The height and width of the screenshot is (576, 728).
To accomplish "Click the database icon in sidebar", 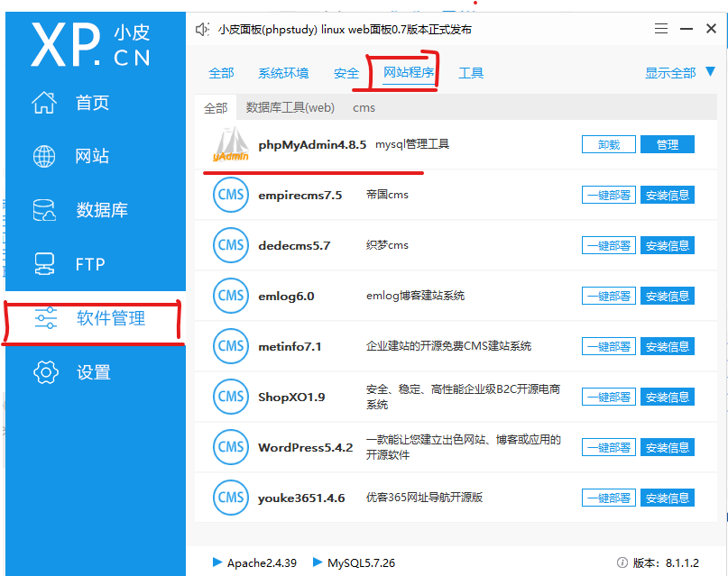I will (44, 210).
